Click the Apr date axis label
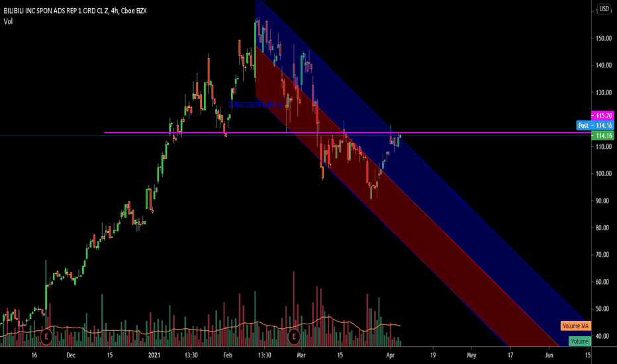617x364 pixels. 391,355
